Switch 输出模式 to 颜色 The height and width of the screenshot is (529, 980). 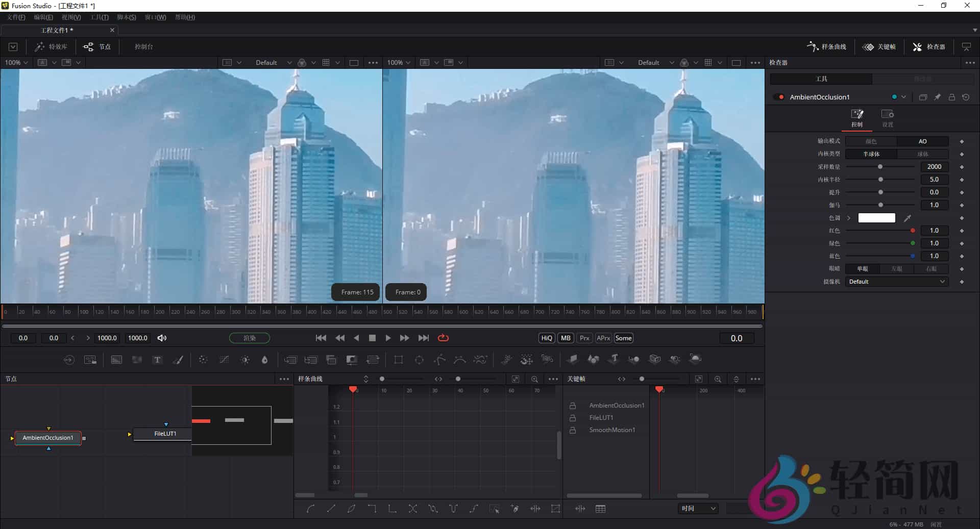(871, 141)
